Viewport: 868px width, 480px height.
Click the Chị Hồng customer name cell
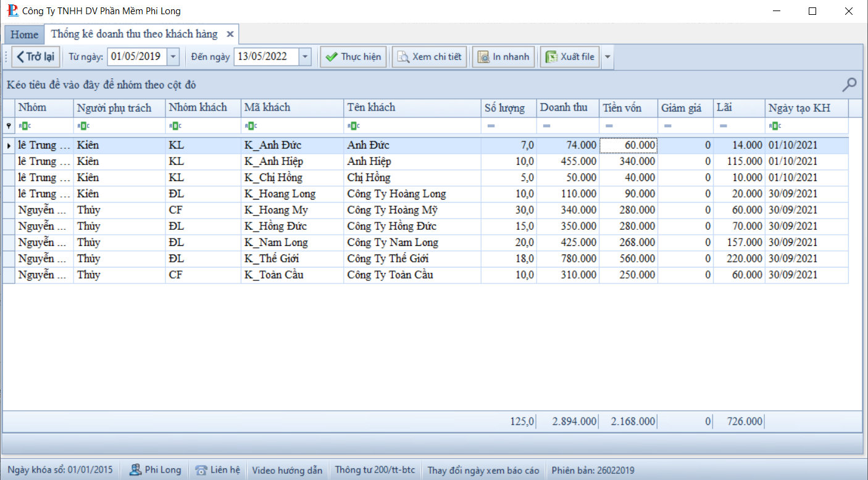pyautogui.click(x=412, y=178)
